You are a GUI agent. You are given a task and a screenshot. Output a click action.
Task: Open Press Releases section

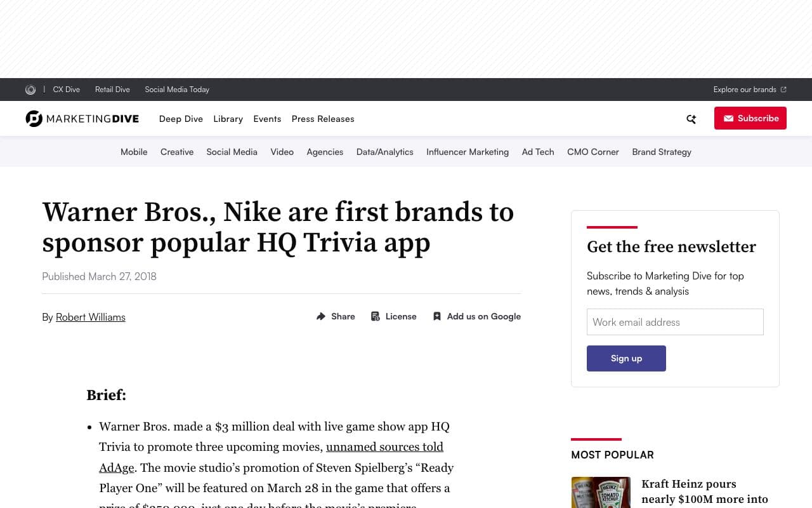click(x=323, y=119)
